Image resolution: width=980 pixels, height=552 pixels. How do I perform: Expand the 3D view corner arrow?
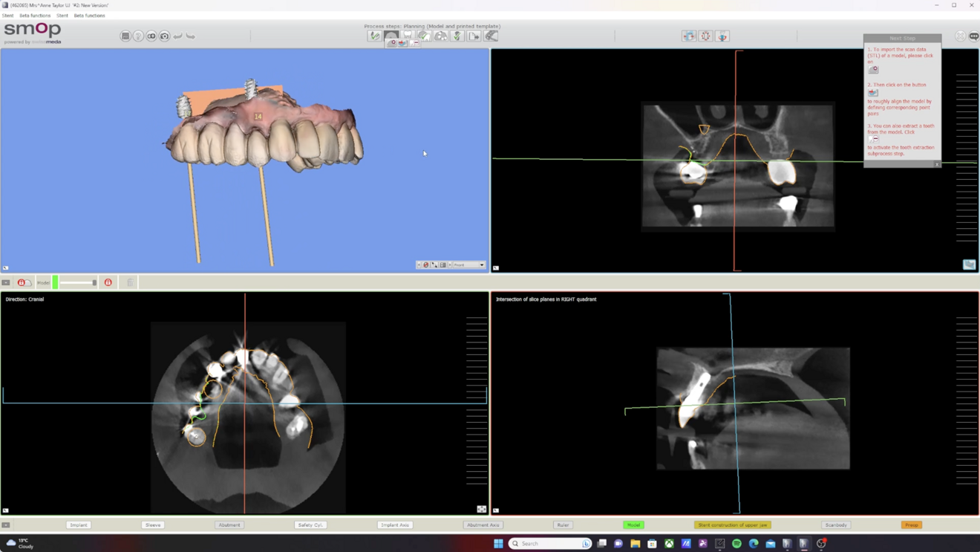coord(5,268)
